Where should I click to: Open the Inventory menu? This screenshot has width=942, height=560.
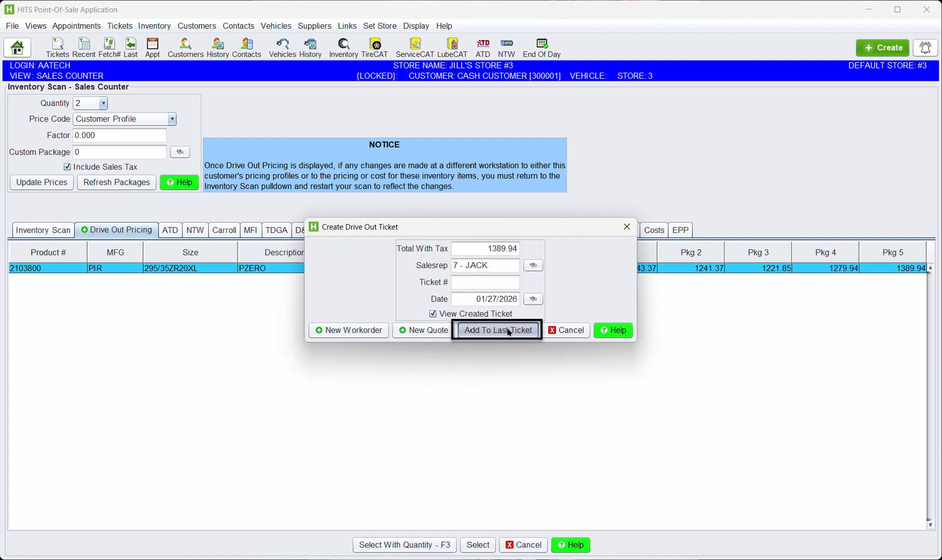tap(154, 26)
